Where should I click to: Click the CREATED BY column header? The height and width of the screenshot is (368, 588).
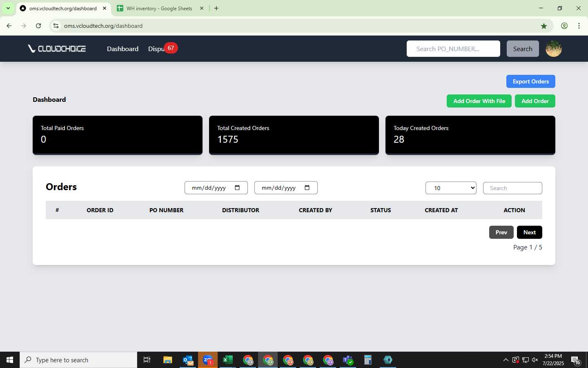pyautogui.click(x=315, y=210)
